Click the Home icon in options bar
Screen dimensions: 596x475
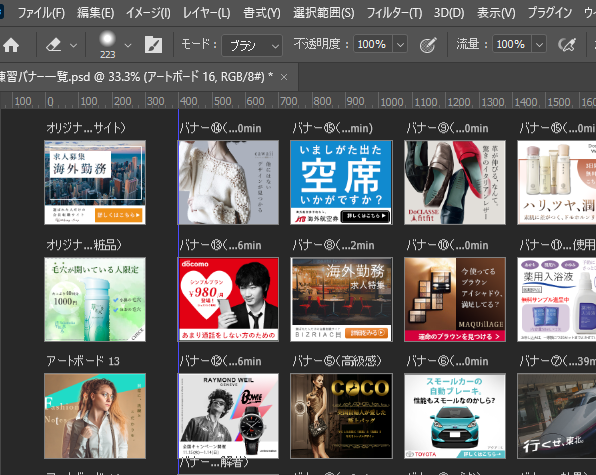tap(11, 45)
